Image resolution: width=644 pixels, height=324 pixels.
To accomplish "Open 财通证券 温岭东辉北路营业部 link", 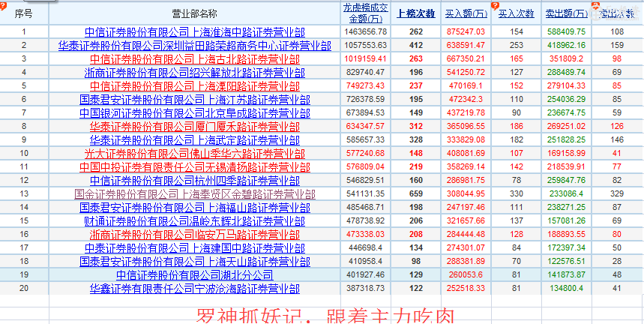I will tap(195, 221).
